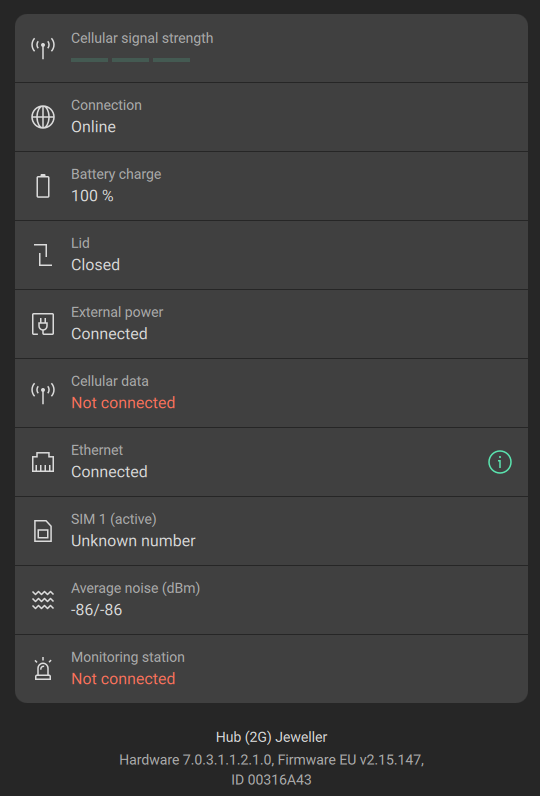Click the Average noise waves icon
This screenshot has height=796, width=540.
[x=43, y=600]
